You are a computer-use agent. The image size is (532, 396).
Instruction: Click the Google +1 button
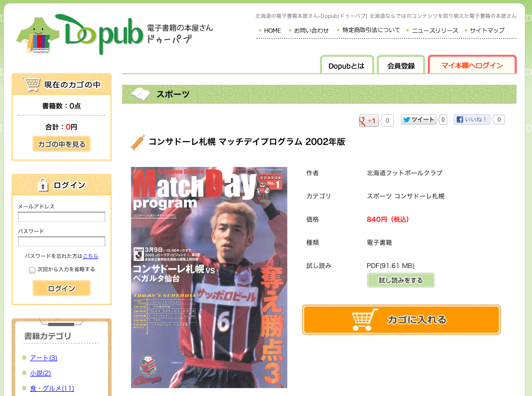pos(368,120)
